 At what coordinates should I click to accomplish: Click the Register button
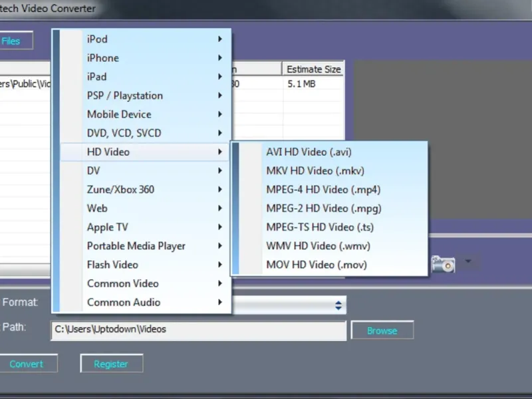coord(111,364)
